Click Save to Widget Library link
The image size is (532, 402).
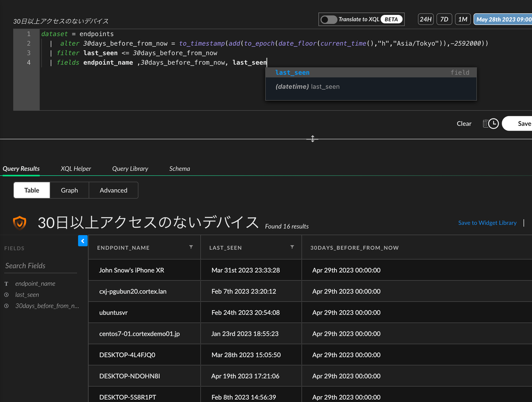[487, 223]
